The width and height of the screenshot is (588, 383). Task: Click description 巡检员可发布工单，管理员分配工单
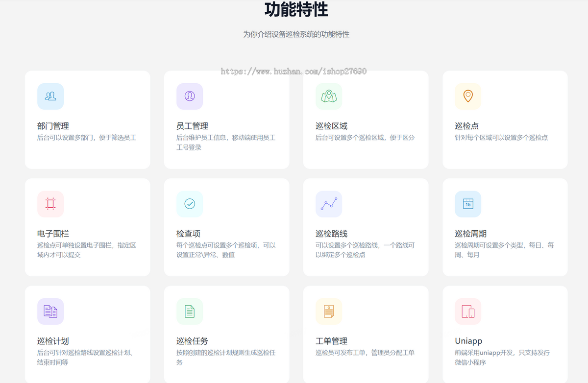tap(365, 353)
